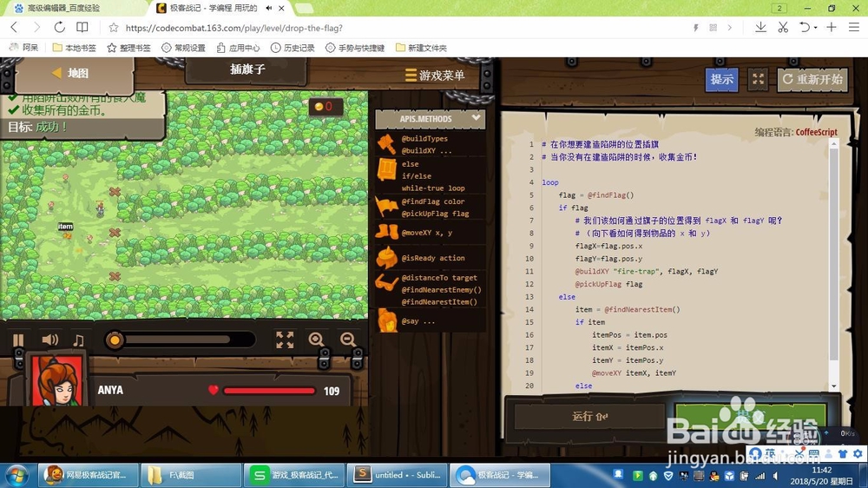The height and width of the screenshot is (488, 868).
Task: Click the playback timeline scrubber knob
Action: click(115, 340)
